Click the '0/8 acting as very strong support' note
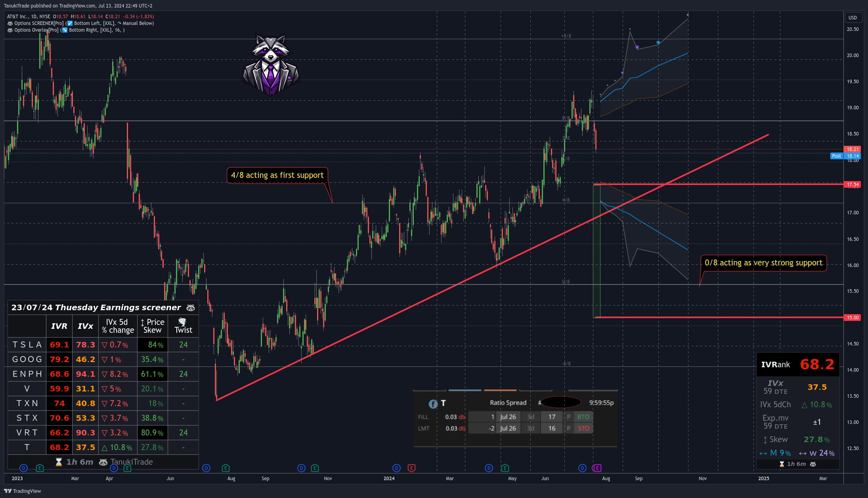 (x=763, y=263)
